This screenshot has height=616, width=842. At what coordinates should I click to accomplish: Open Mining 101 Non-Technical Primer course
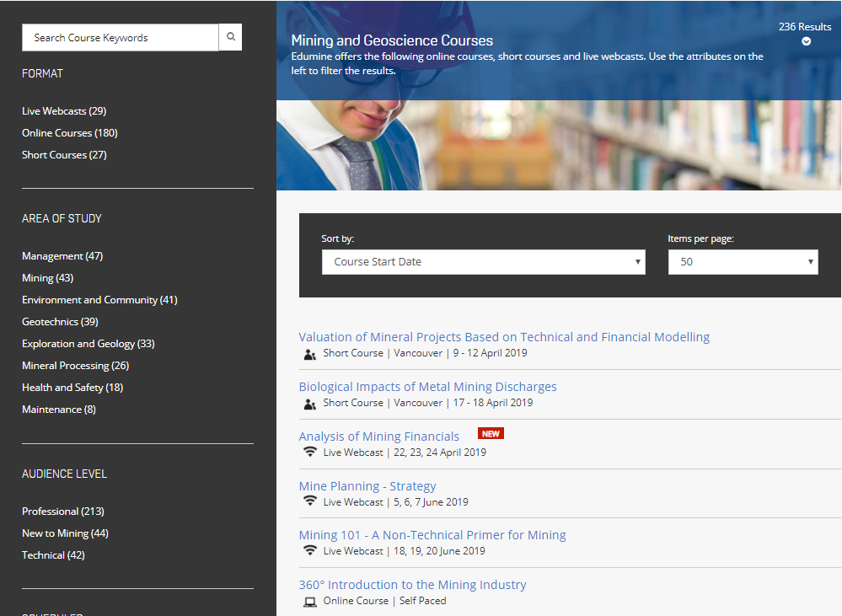(433, 535)
